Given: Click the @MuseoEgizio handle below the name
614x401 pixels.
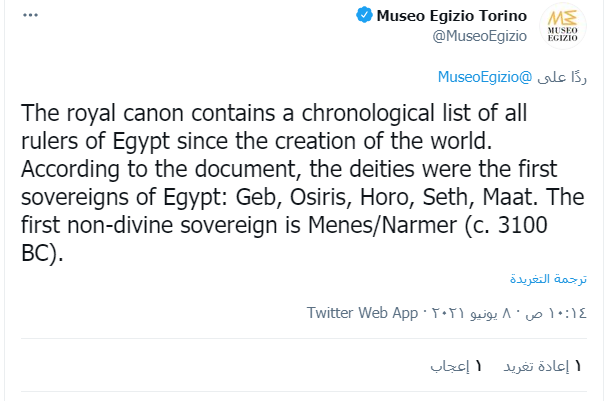Looking at the screenshot, I should (x=480, y=35).
